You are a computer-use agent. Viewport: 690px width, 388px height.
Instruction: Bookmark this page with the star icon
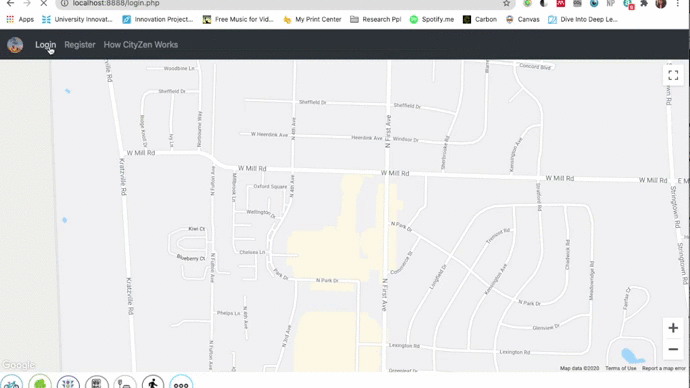click(x=506, y=4)
